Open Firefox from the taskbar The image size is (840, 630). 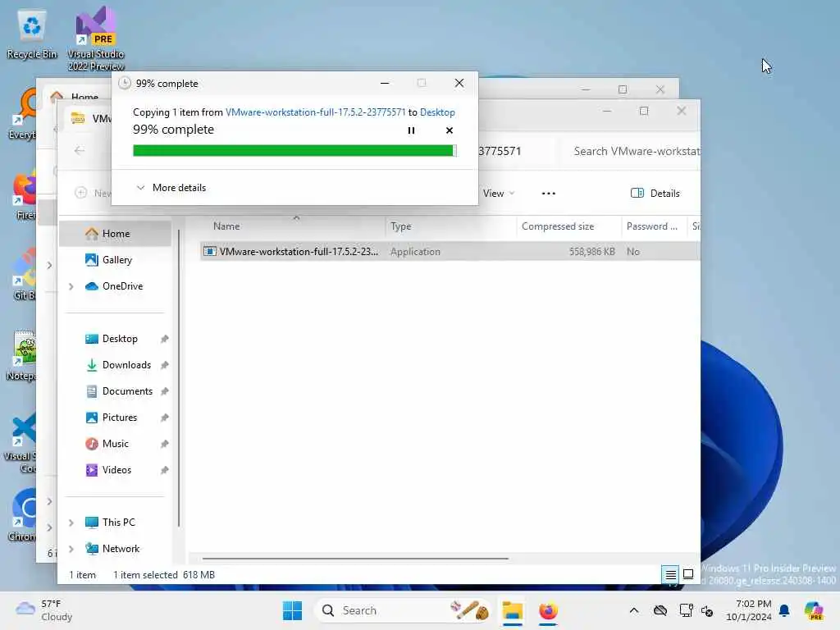click(548, 610)
